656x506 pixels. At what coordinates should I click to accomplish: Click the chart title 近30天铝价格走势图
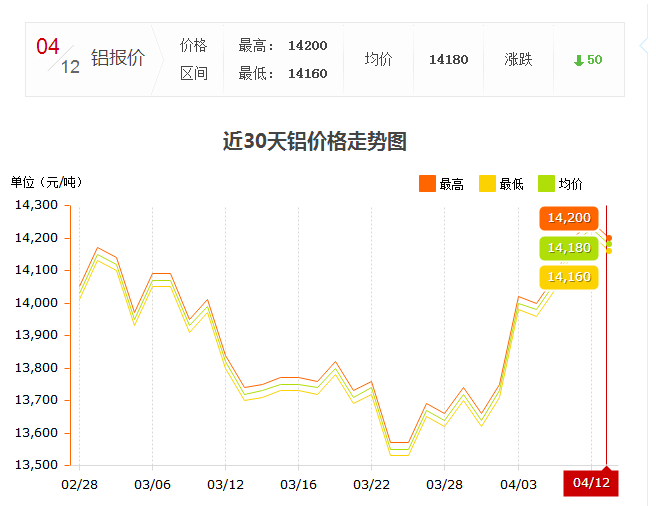pyautogui.click(x=314, y=142)
